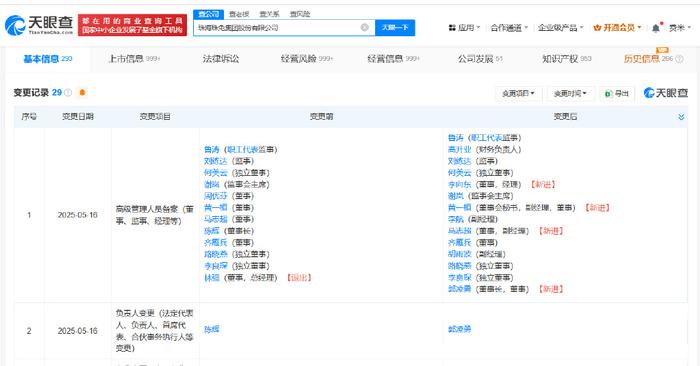Open 黄一桓 (董事会秘书) link in 变更后 column
Image resolution: width=700 pixels, height=366 pixels.
(459, 208)
